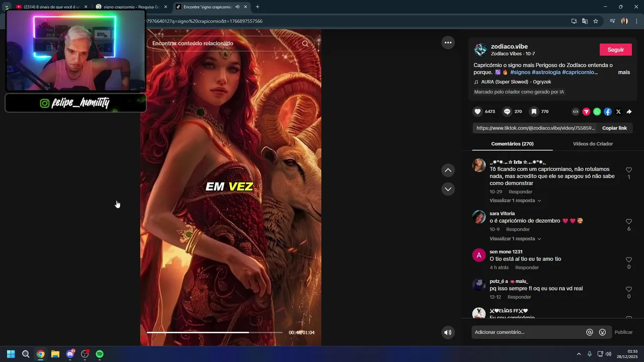Open Discord from the taskbar
644x362 pixels.
tap(70, 354)
